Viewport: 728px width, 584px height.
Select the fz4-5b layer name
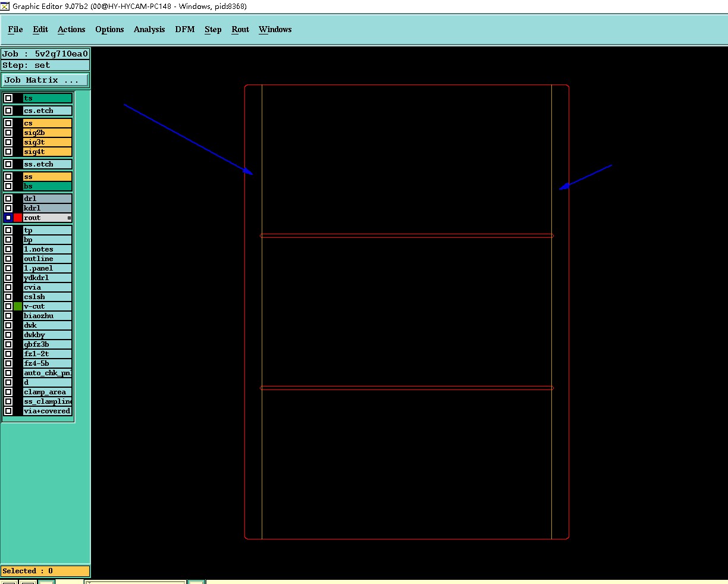(48, 363)
